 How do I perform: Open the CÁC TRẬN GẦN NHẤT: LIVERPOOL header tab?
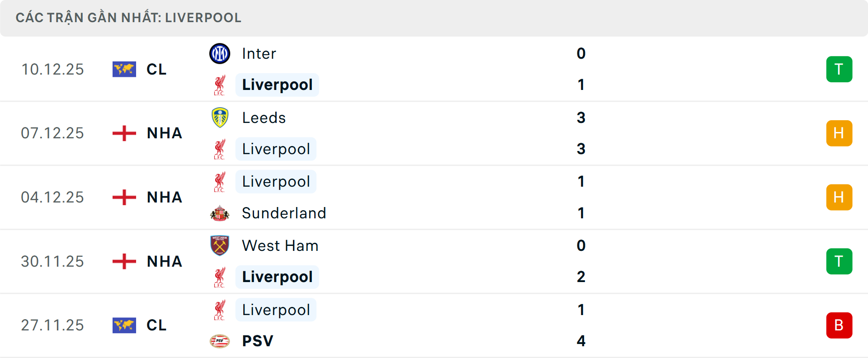[x=129, y=18]
